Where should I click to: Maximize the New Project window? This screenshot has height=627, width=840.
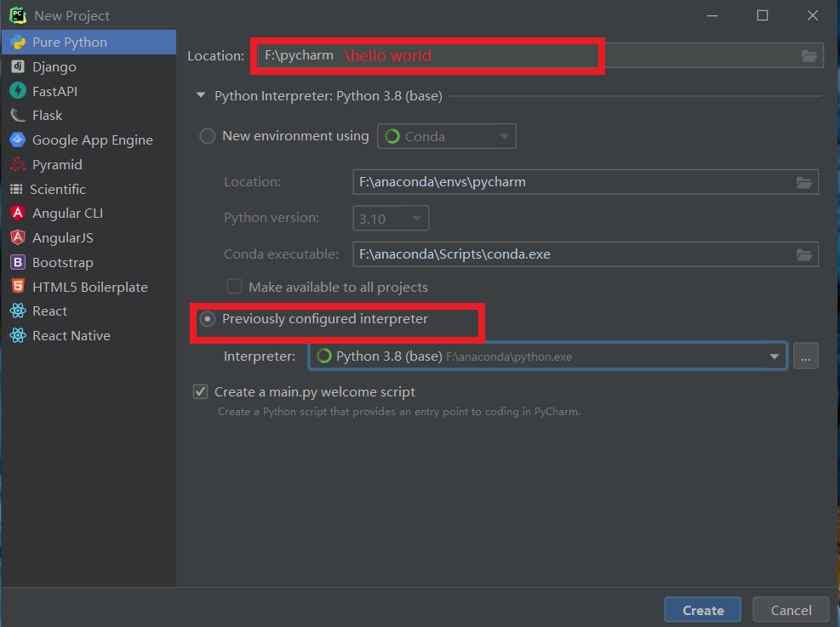[763, 15]
